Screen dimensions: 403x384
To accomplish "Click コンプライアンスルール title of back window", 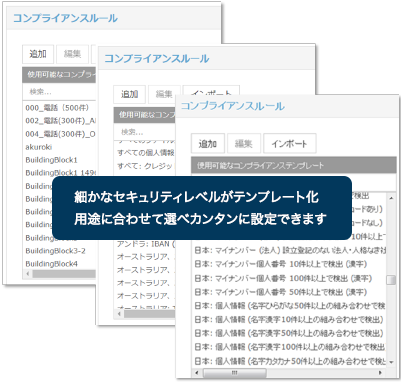I will [x=65, y=18].
